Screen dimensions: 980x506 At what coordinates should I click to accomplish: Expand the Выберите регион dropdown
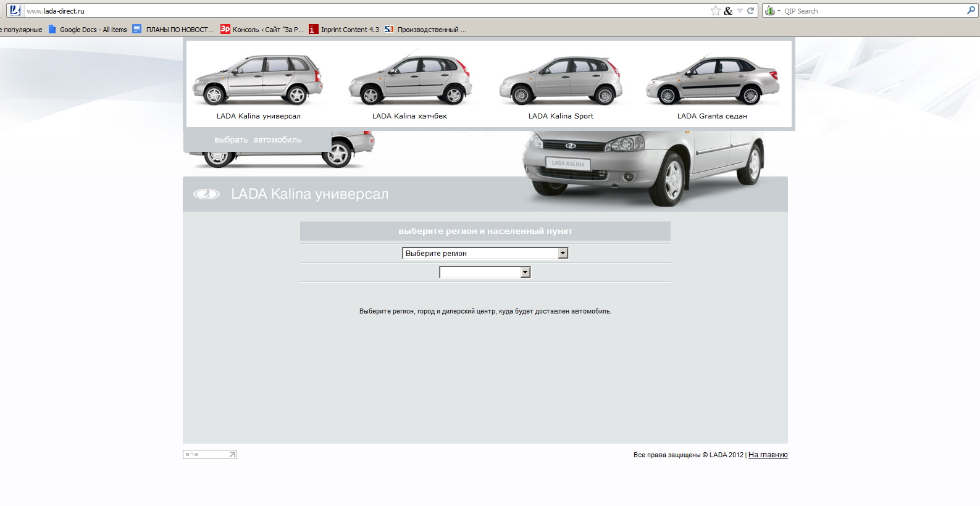click(x=485, y=253)
